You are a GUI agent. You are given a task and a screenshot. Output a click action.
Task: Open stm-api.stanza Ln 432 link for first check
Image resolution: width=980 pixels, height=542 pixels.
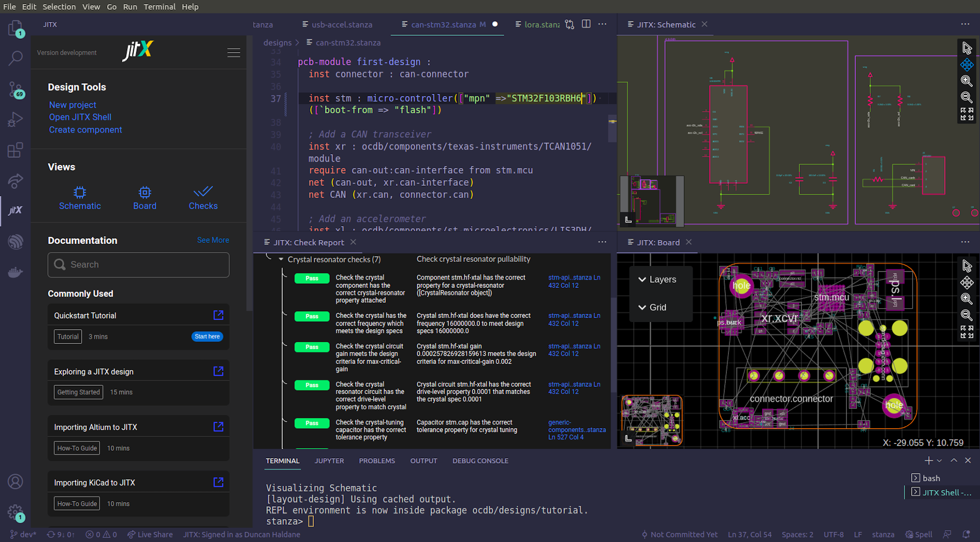(x=574, y=281)
